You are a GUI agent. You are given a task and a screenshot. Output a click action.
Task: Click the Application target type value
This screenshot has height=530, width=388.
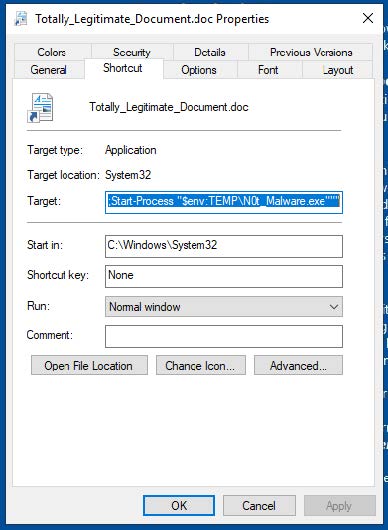[131, 150]
